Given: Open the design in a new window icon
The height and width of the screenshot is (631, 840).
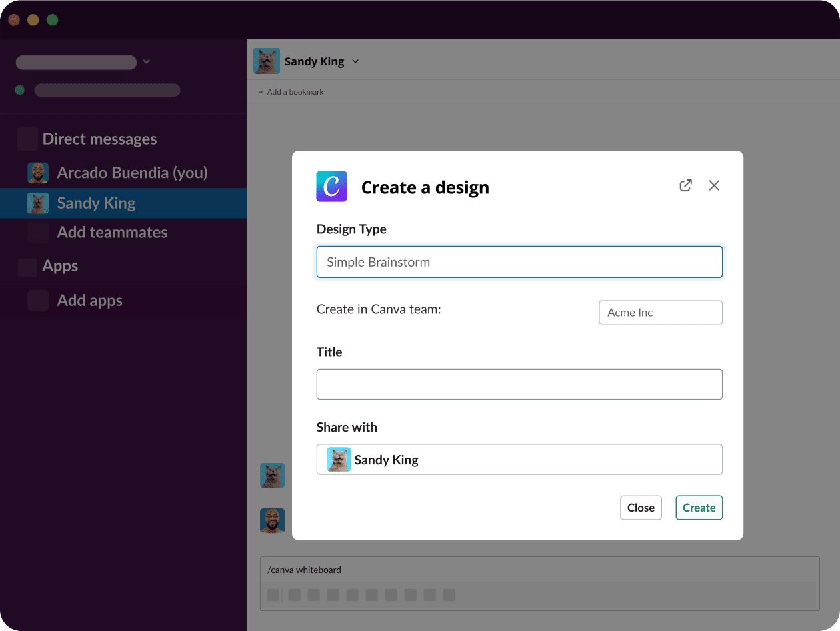Looking at the screenshot, I should tap(685, 185).
